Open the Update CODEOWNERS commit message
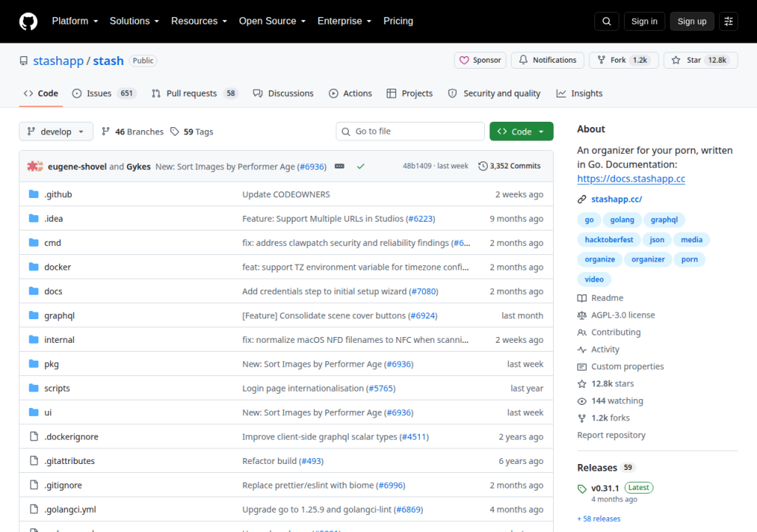Viewport: 757px width, 532px height. 286,194
